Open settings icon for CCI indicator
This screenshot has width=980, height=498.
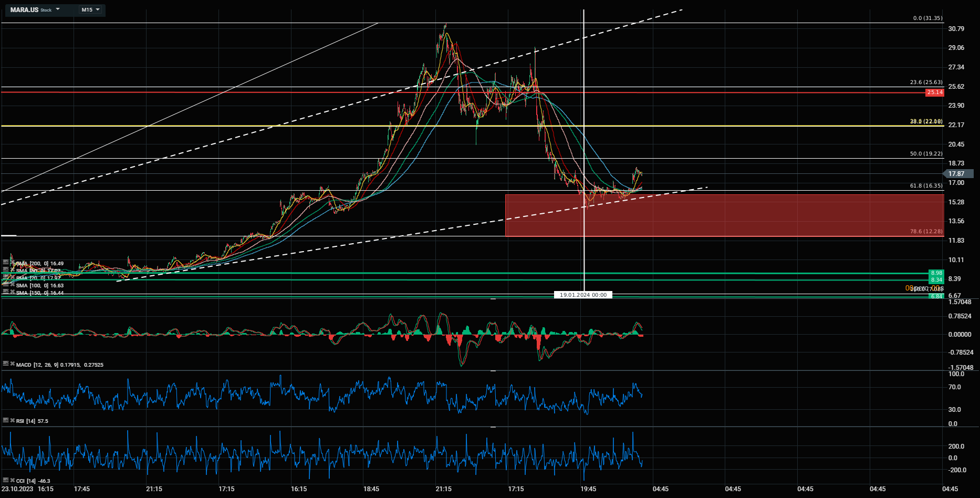point(6,480)
